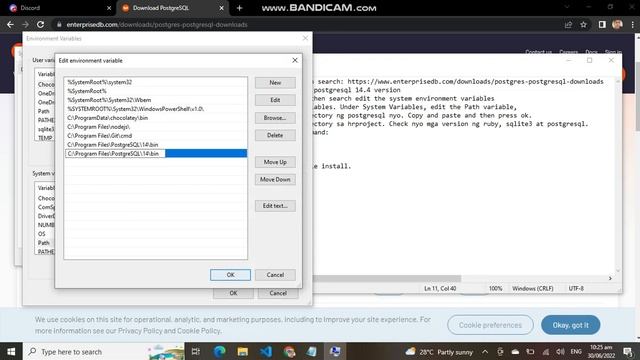The height and width of the screenshot is (360, 640).
Task: Click Cancel in the Environment Variables window
Action: 278,293
